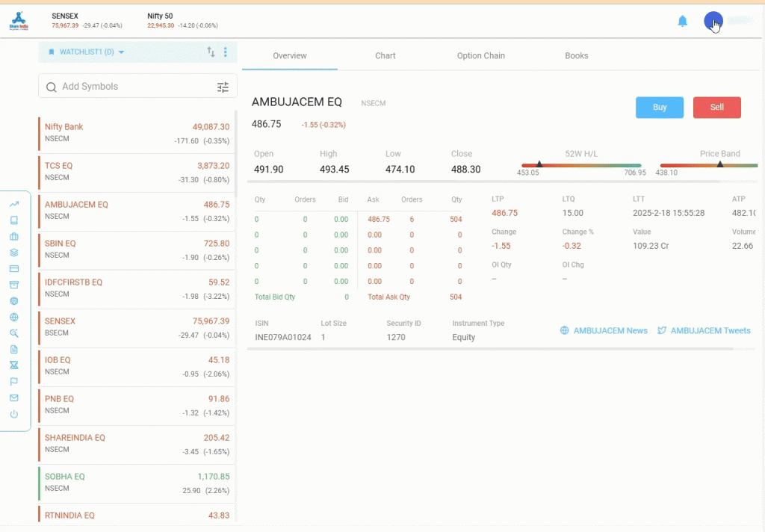Viewport: 765px width, 532px height.
Task: Click the archive box sidebar icon
Action: click(14, 285)
